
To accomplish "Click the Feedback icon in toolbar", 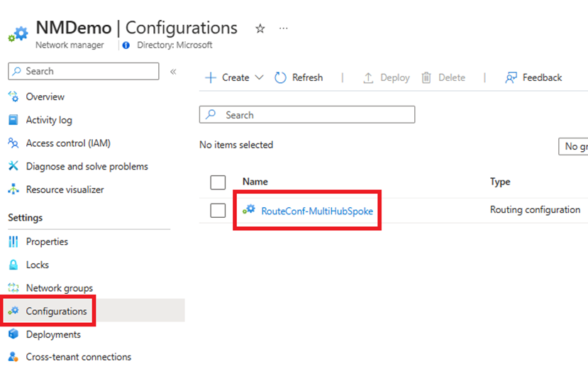I will (x=511, y=77).
